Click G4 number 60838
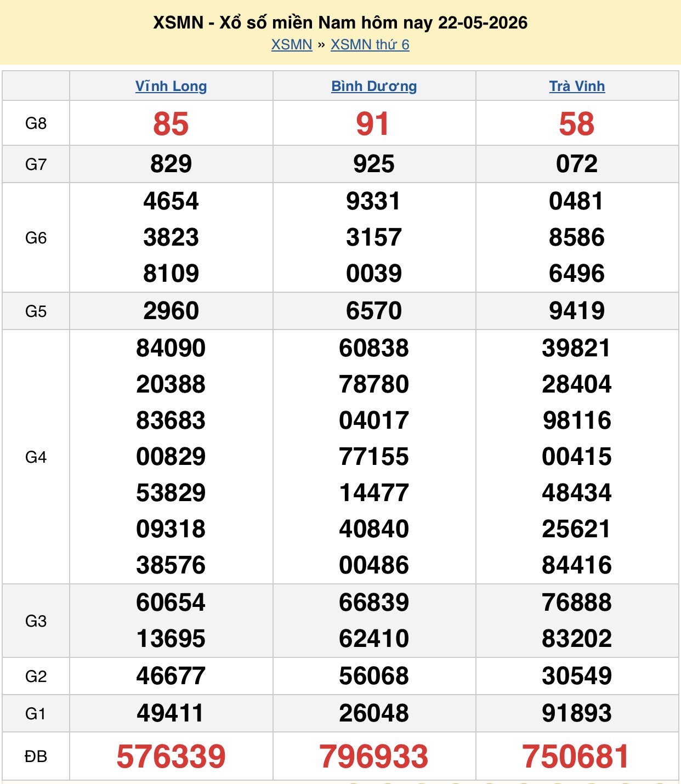Image resolution: width=681 pixels, height=784 pixels. 374,348
